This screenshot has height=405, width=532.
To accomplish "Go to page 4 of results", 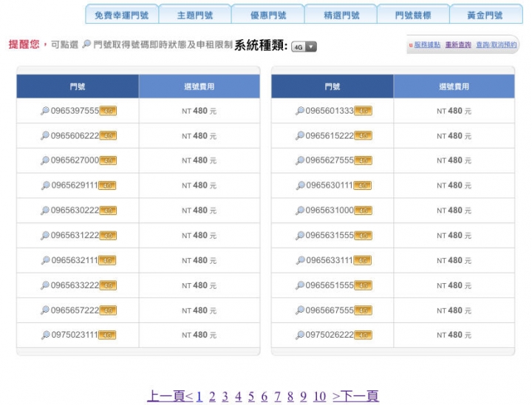I will [x=239, y=397].
